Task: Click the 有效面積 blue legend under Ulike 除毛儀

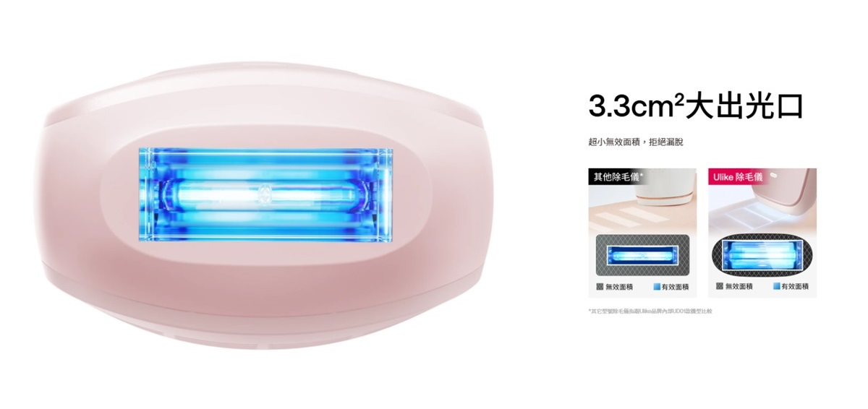Action: [791, 287]
